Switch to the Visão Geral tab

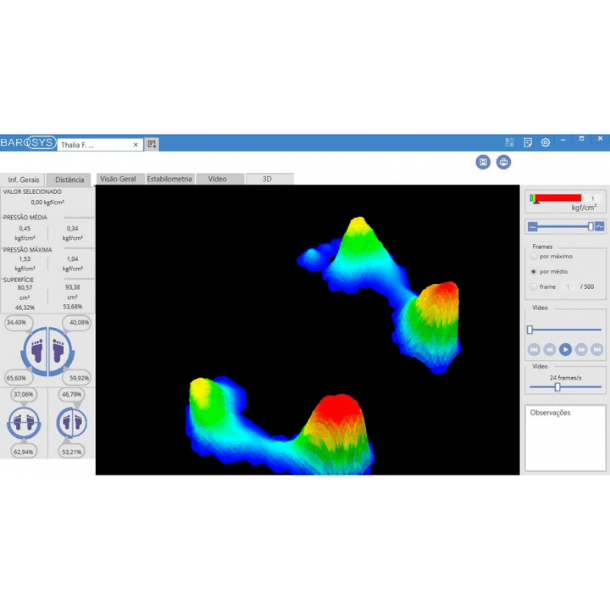[118, 179]
